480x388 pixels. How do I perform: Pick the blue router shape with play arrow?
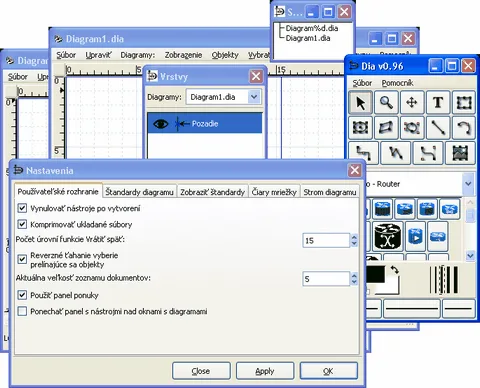tap(415, 237)
